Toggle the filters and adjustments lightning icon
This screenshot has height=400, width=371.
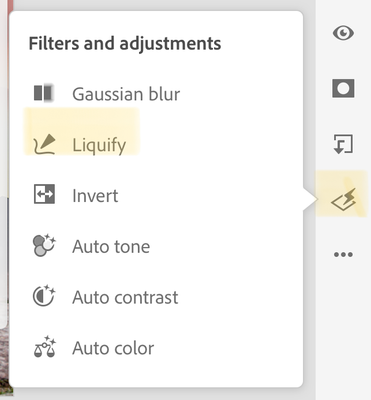(343, 199)
